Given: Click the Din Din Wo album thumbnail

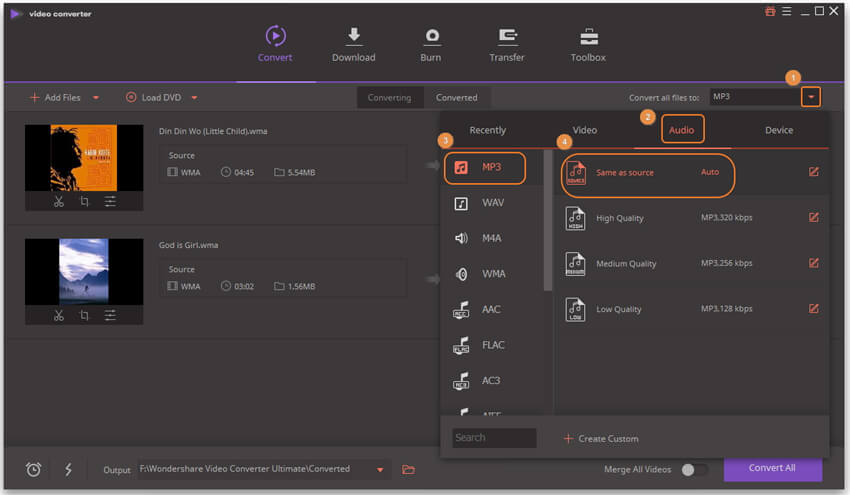Looking at the screenshot, I should tap(84, 157).
